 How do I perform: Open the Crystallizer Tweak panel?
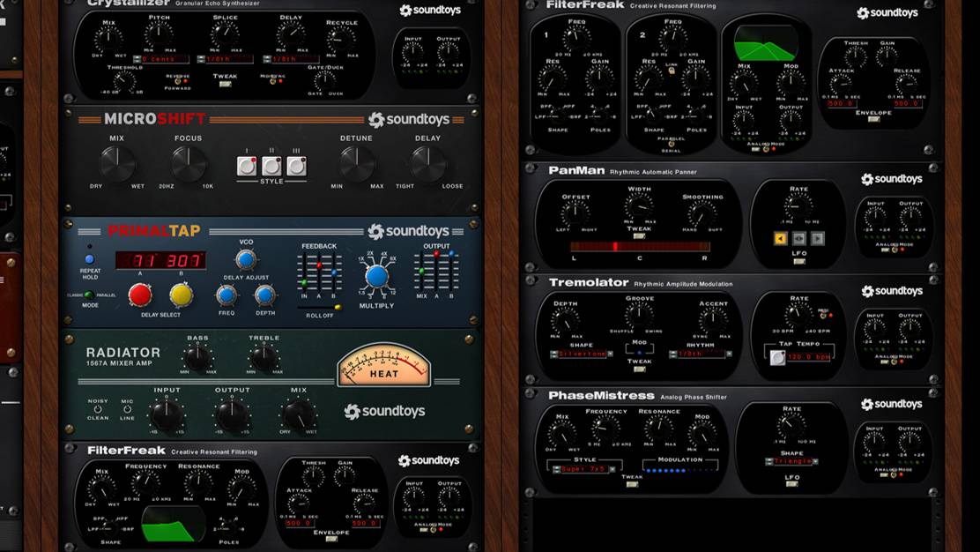225,84
